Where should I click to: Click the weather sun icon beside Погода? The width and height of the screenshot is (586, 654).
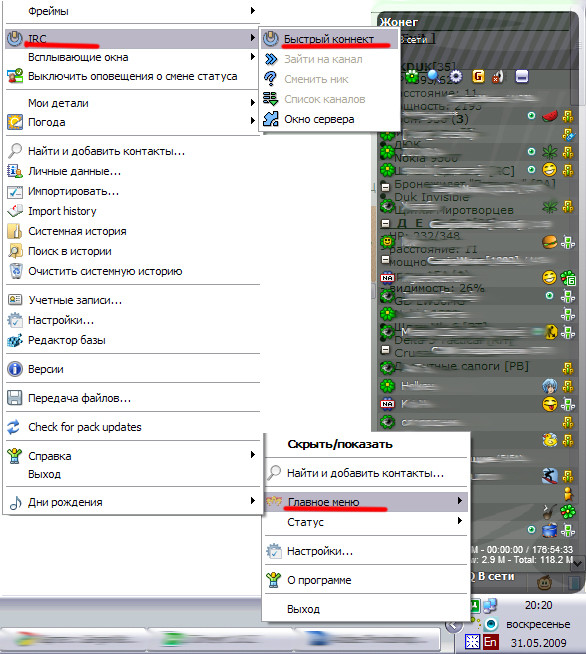coord(15,122)
